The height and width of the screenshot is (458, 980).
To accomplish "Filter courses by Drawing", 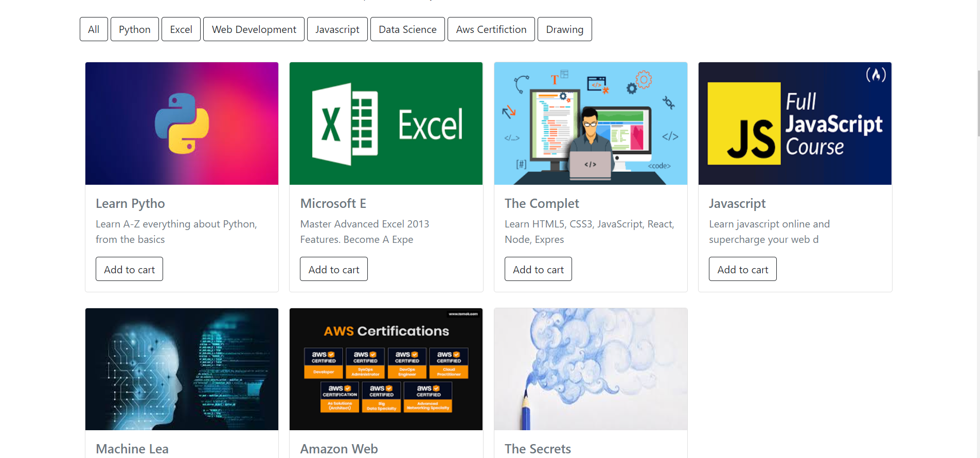I will pyautogui.click(x=565, y=29).
